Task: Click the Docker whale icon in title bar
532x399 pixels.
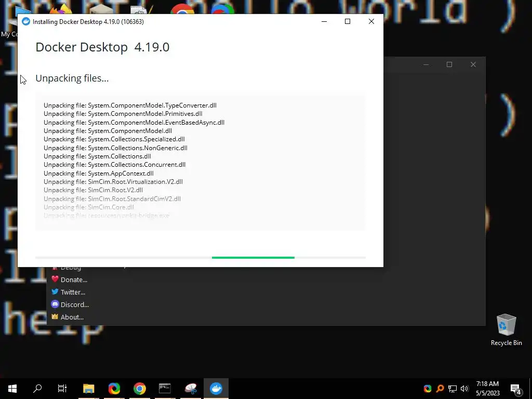Action: (x=26, y=21)
